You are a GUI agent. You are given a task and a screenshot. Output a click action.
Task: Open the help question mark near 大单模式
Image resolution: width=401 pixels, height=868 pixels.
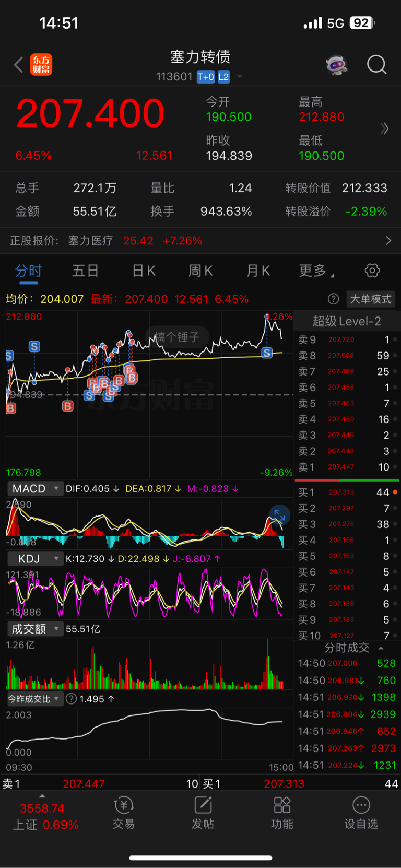click(333, 299)
